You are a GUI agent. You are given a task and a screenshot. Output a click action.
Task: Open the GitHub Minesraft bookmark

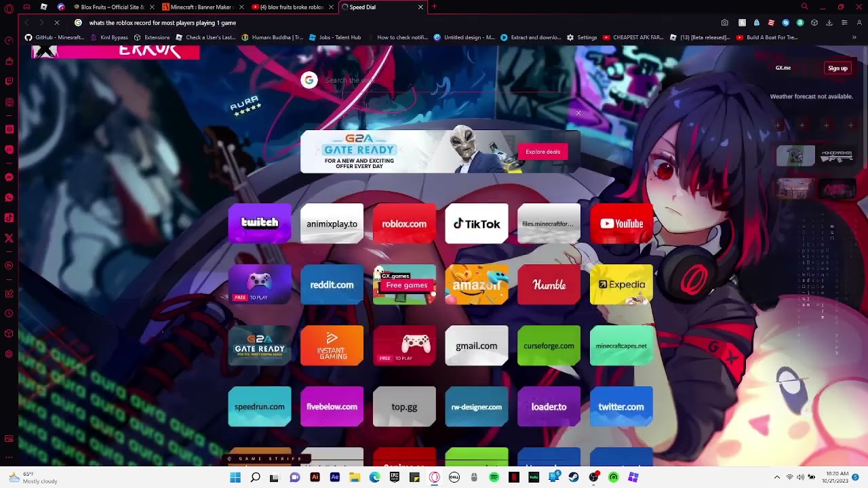pos(54,37)
